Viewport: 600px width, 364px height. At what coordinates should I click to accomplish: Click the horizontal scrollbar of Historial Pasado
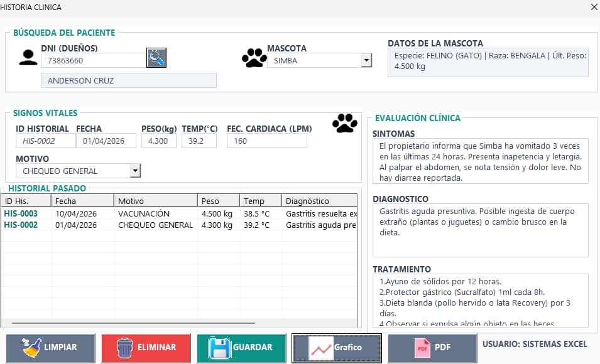pos(133,323)
